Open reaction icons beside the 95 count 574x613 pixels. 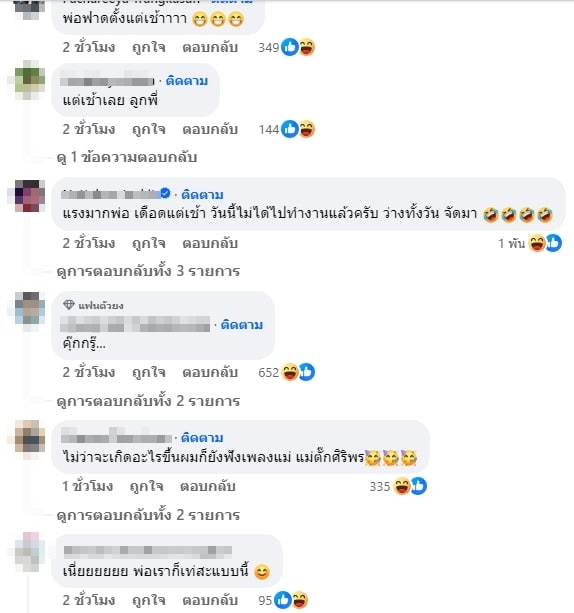tap(291, 600)
